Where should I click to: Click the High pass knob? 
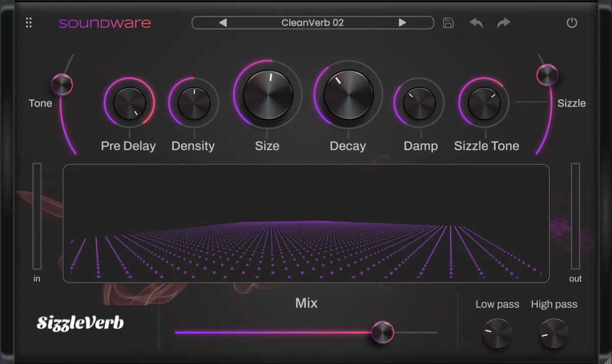(553, 333)
